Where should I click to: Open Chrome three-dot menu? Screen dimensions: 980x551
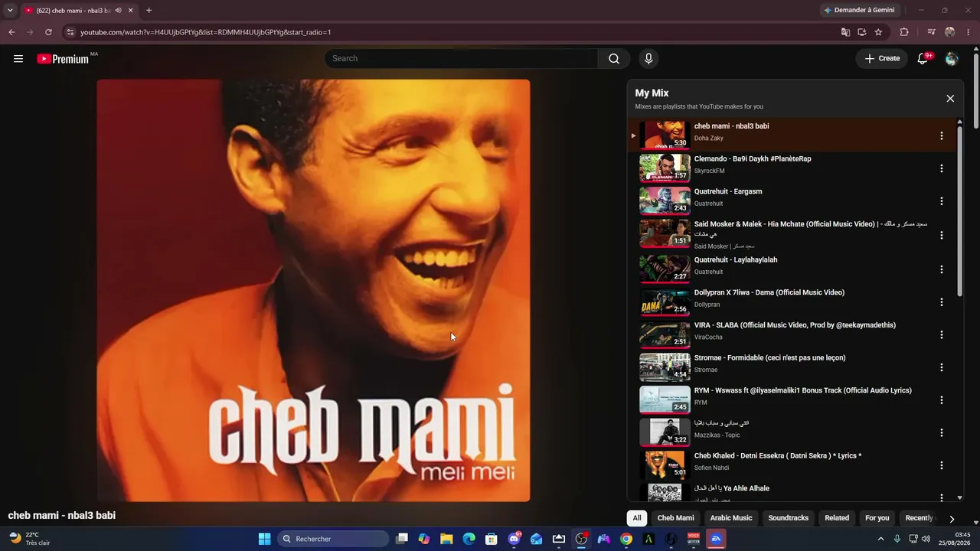click(969, 32)
